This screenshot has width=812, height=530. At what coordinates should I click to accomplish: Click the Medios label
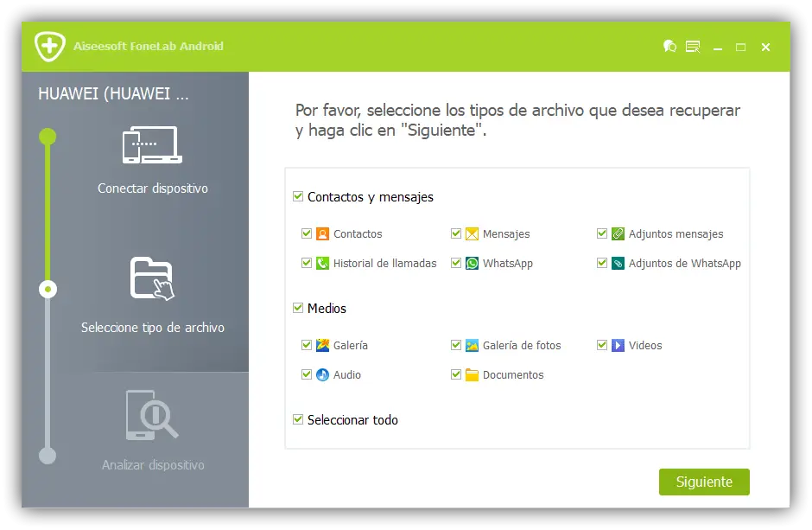[327, 309]
